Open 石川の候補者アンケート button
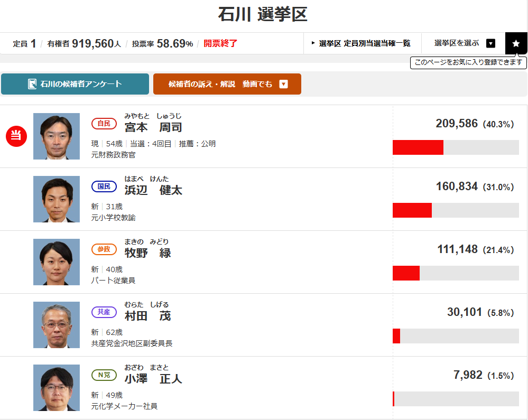The height and width of the screenshot is (420, 528). [75, 84]
